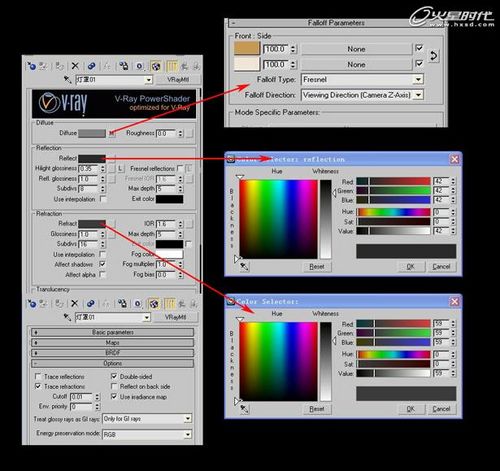Click Reset Map/Mtl X icon above V-Ray banner

[75, 66]
